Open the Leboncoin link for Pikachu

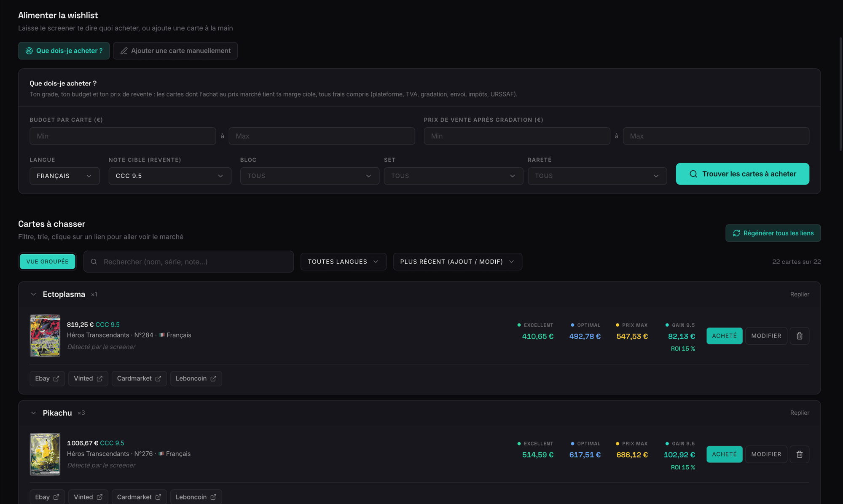coord(196,497)
